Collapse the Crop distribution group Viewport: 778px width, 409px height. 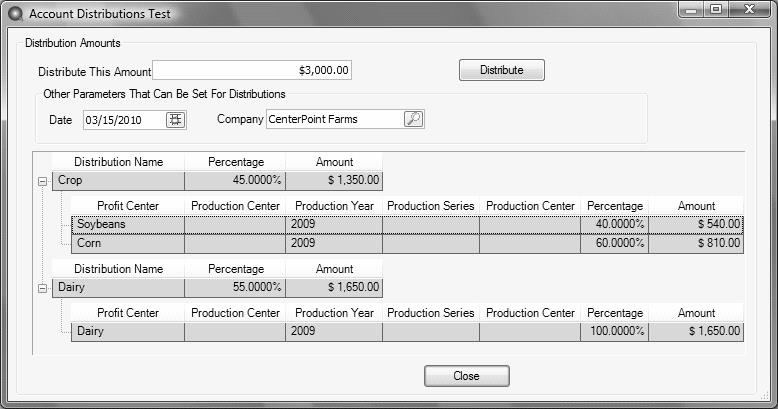tap(43, 181)
